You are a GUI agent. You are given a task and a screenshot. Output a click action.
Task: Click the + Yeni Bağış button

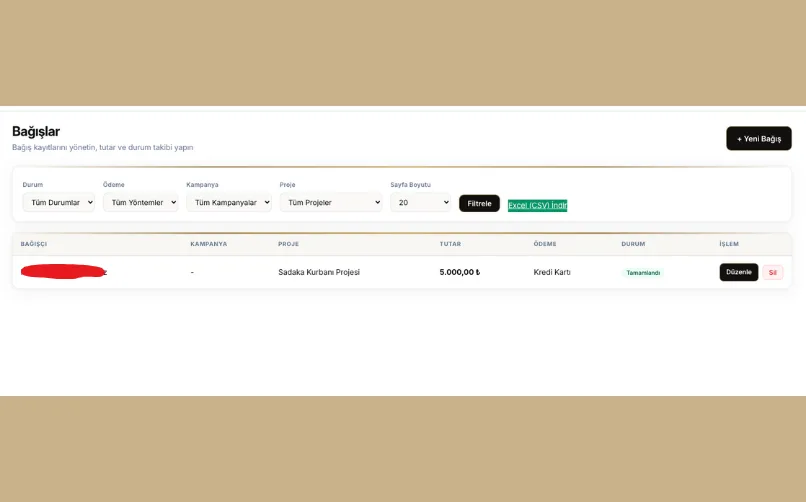(758, 139)
